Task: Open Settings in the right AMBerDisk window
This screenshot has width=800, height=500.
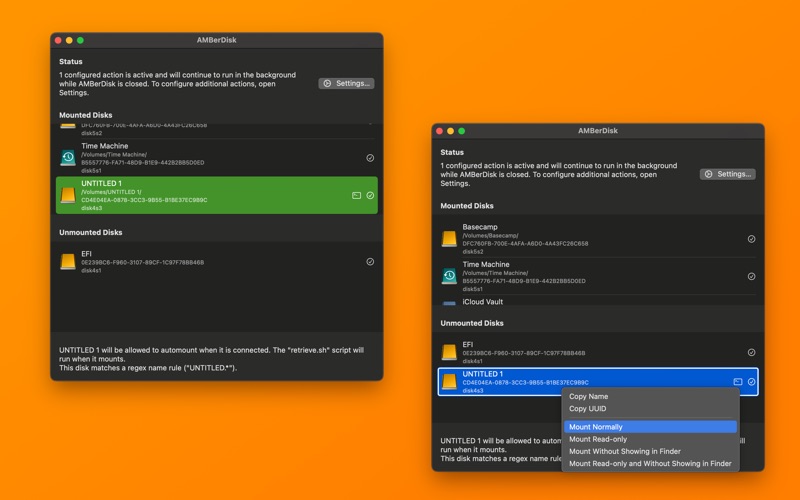Action: pyautogui.click(x=728, y=174)
